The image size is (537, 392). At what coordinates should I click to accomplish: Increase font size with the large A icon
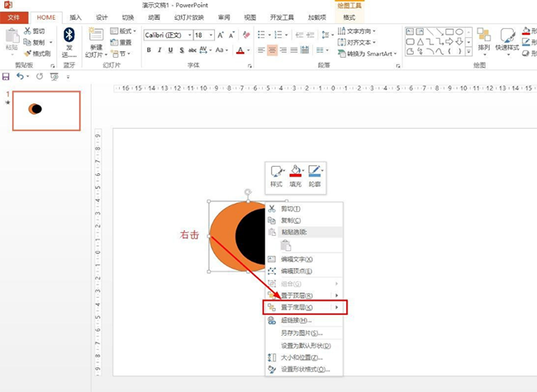click(x=221, y=35)
